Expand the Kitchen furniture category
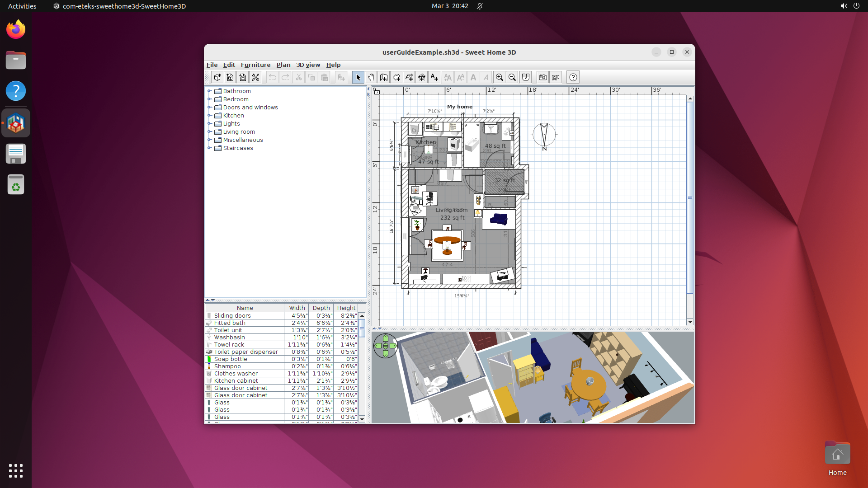Screen dimensions: 868x488 point(210,115)
